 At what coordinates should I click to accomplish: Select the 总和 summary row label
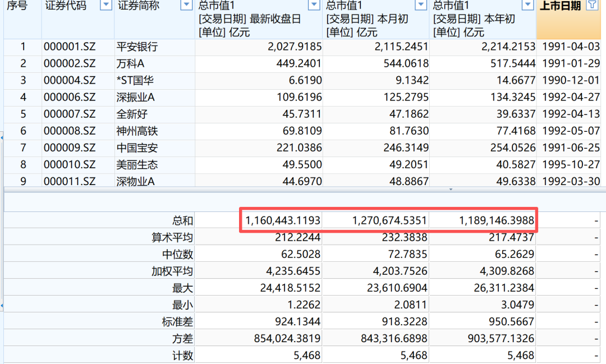pos(182,221)
